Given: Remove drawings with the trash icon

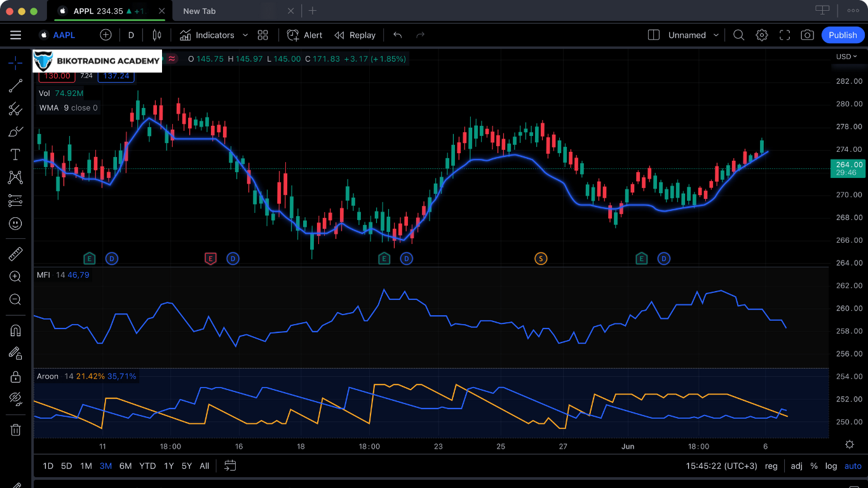Looking at the screenshot, I should [15, 430].
